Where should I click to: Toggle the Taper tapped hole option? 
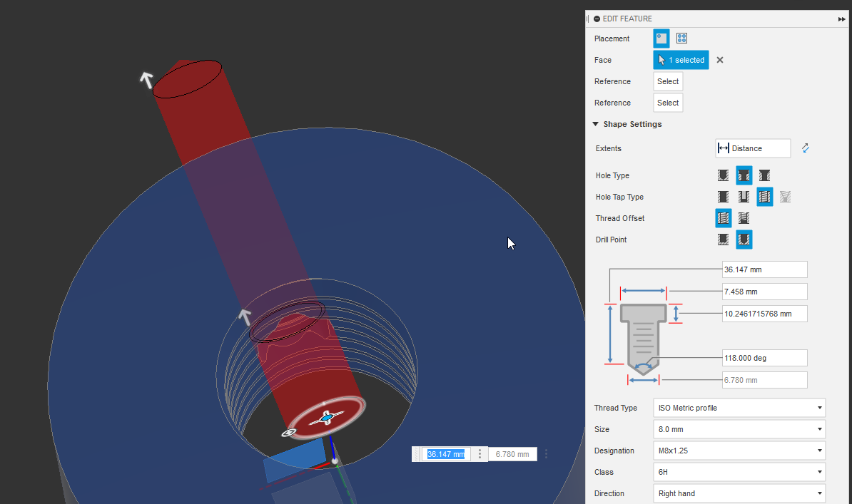[x=785, y=197]
